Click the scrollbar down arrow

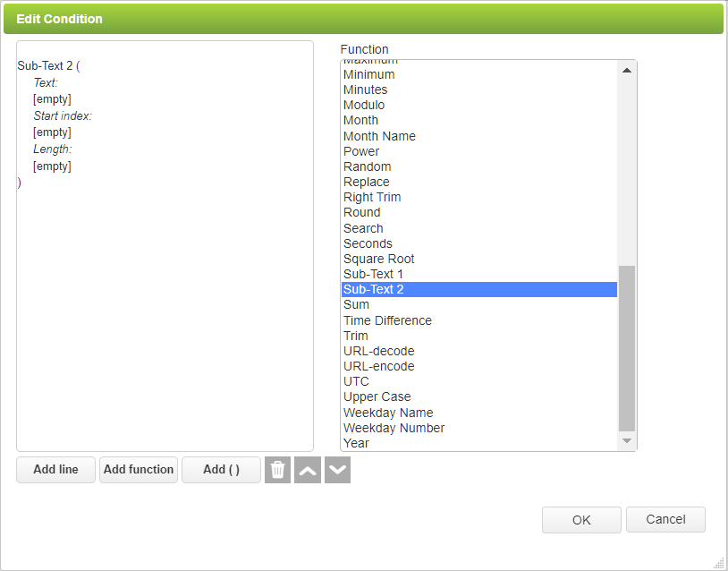[627, 440]
